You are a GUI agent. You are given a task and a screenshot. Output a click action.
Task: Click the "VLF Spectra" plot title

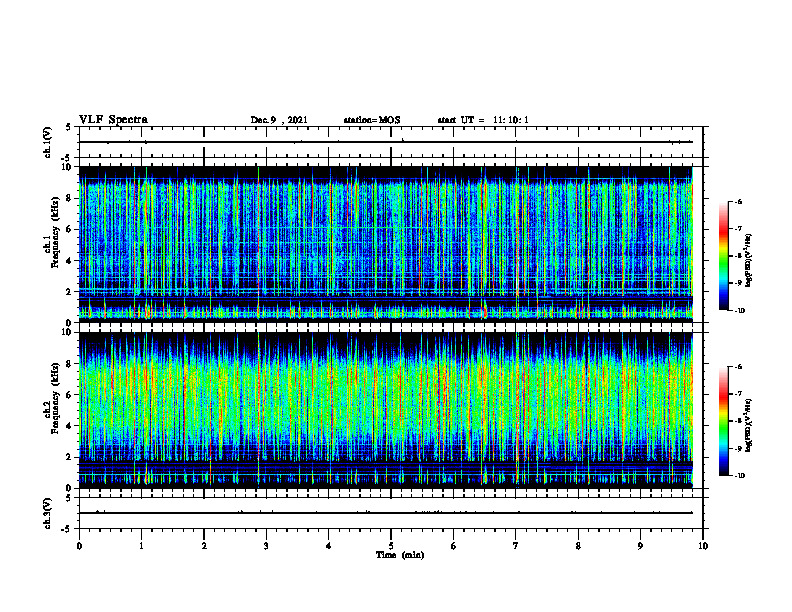(113, 120)
